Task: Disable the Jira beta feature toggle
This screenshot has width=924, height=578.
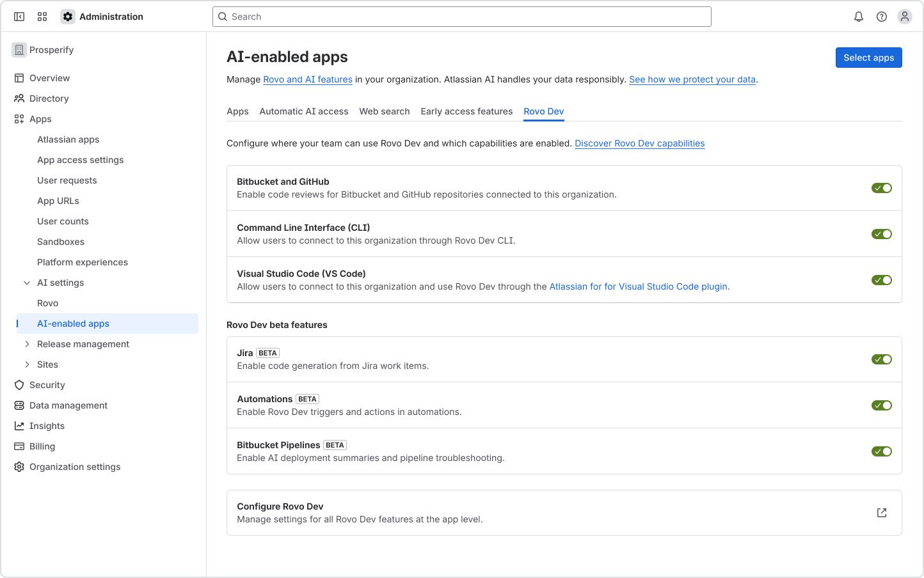Action: tap(882, 359)
